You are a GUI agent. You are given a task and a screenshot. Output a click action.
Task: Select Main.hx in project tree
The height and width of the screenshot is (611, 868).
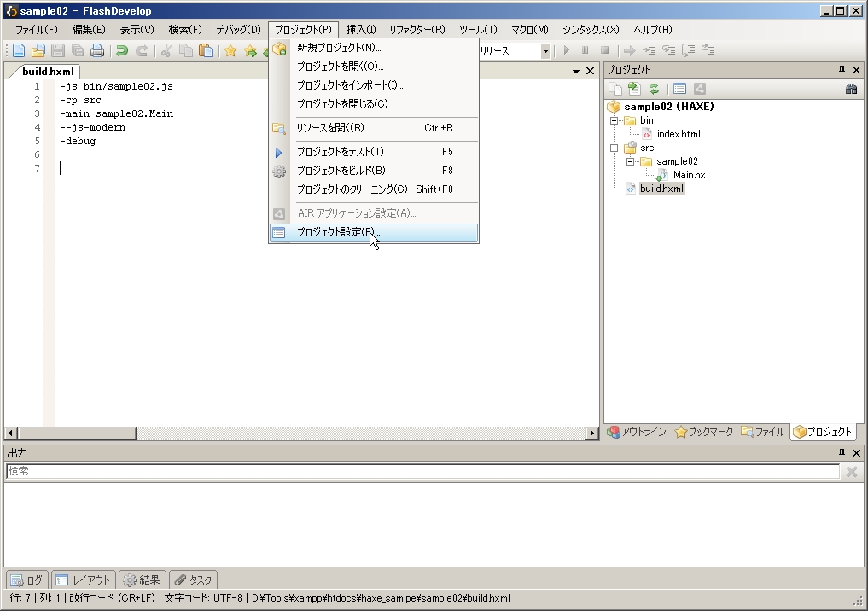point(690,175)
